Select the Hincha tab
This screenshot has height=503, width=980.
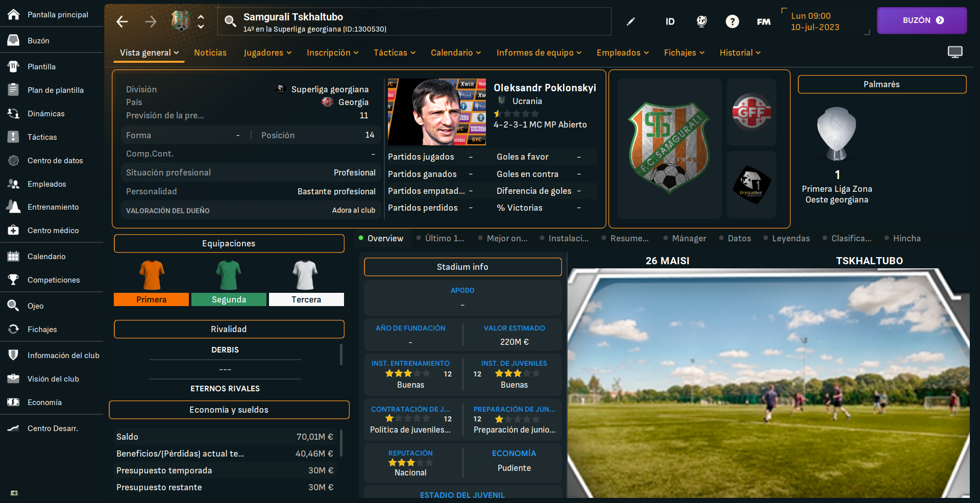[902, 238]
